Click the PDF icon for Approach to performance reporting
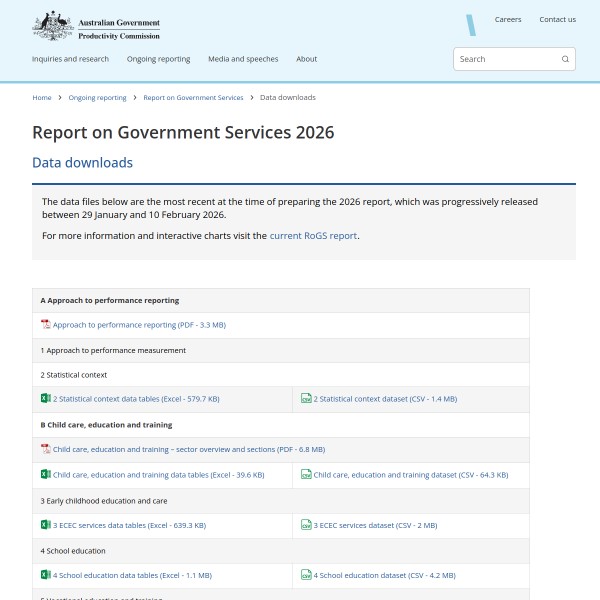The height and width of the screenshot is (600, 600). [46, 325]
